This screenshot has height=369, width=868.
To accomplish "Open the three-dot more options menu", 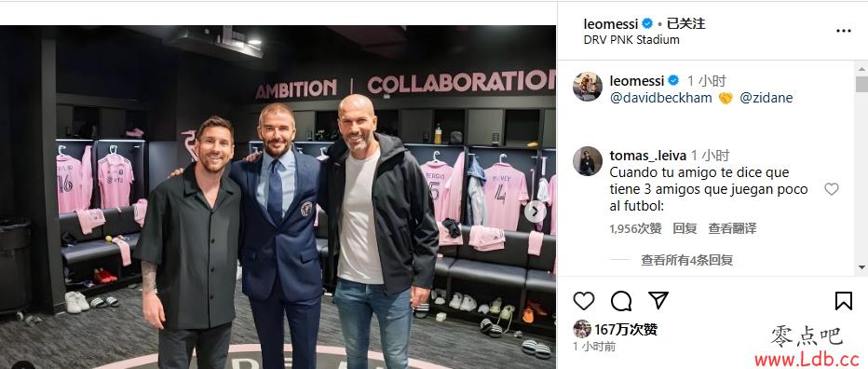I will [843, 31].
